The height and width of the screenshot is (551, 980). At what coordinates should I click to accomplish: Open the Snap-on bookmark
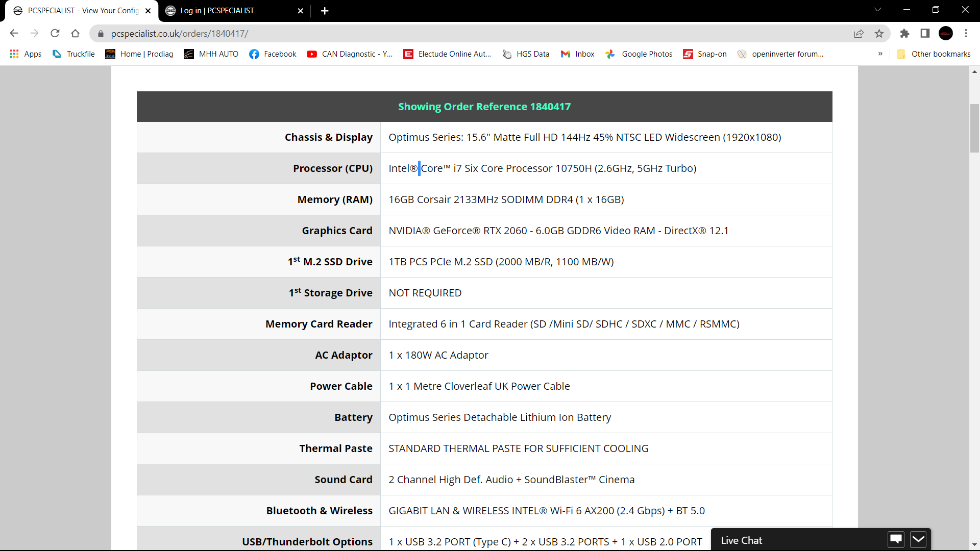point(705,54)
